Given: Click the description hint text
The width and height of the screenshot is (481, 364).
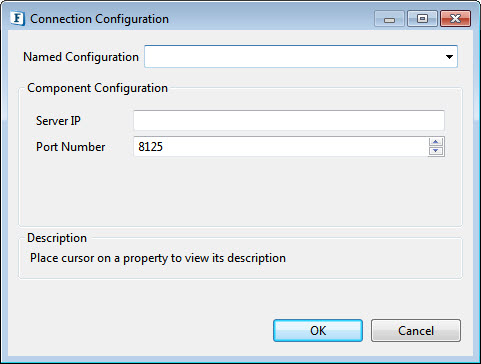Looking at the screenshot, I should pos(158,258).
